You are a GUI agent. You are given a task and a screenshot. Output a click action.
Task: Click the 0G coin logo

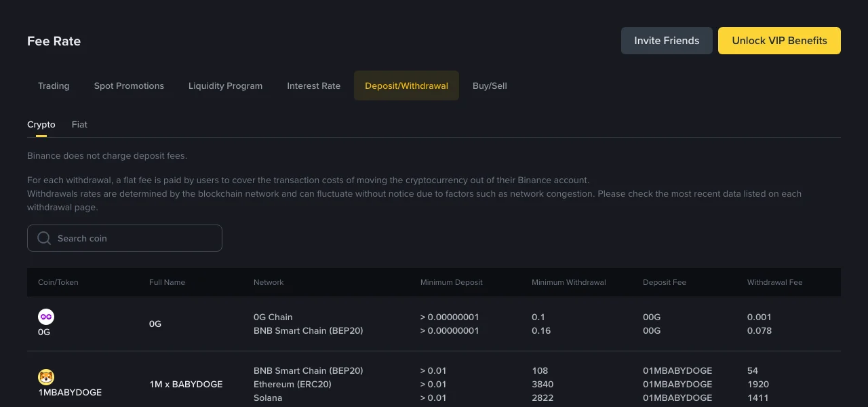pyautogui.click(x=46, y=317)
